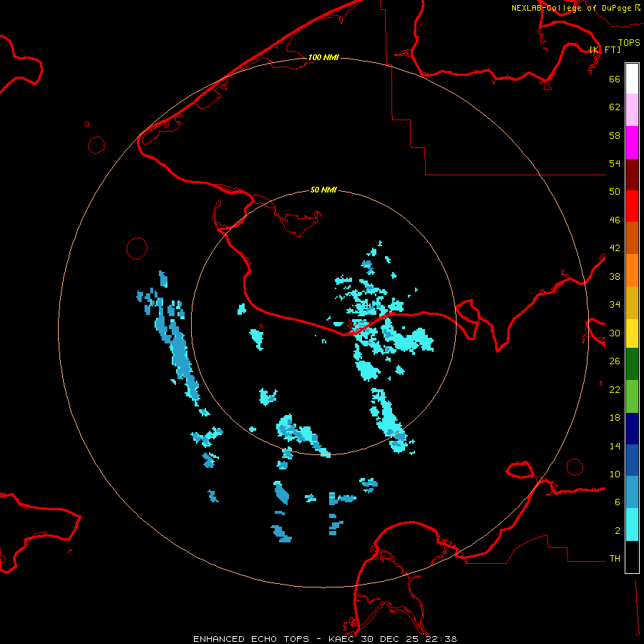644x644 pixels.
Task: Click the yellow legend band near 30
Action: (632, 333)
